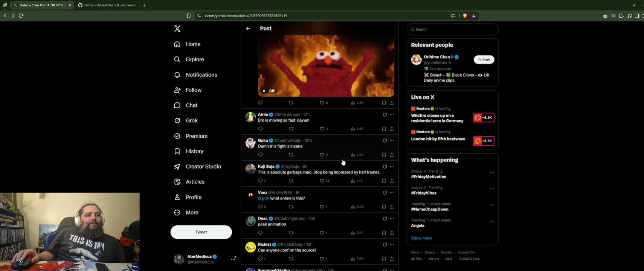Like the Elmo GIF reply

click(x=322, y=103)
